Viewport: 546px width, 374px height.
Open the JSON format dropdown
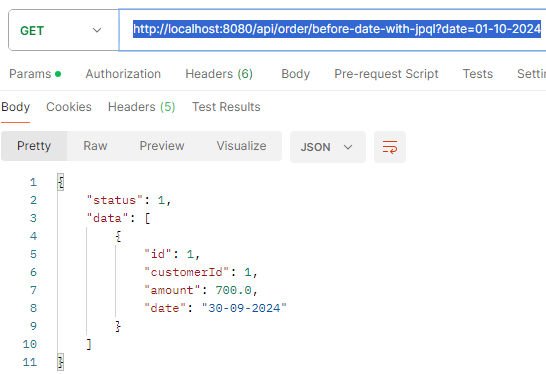[x=328, y=147]
